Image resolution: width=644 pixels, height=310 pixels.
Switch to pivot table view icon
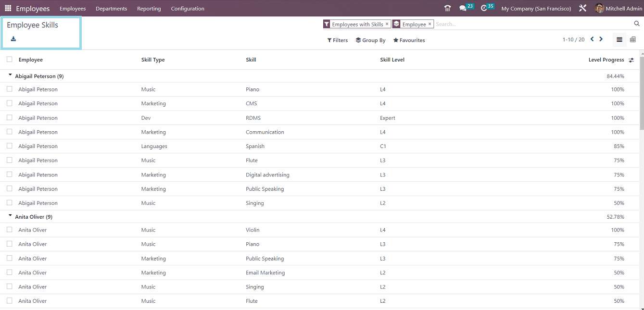[633, 39]
